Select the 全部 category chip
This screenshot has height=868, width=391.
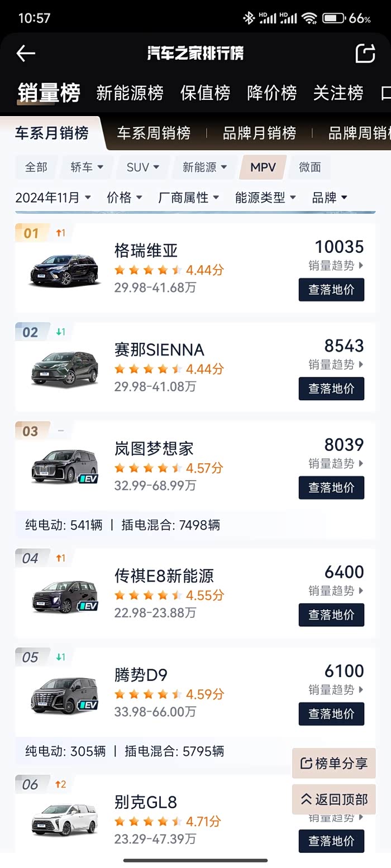[x=36, y=167]
